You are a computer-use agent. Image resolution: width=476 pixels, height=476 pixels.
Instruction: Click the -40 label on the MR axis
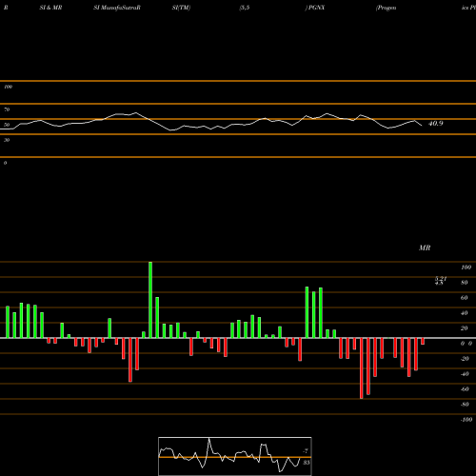click(465, 374)
